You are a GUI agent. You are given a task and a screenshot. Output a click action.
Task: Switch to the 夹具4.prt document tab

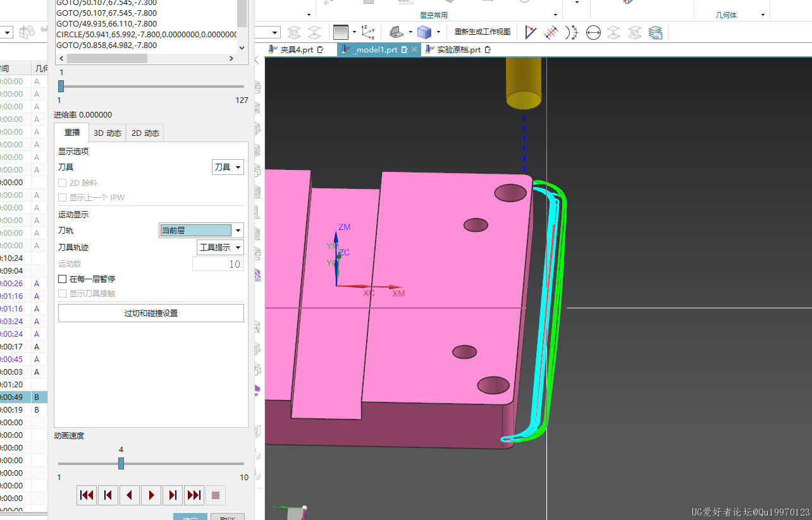point(297,49)
